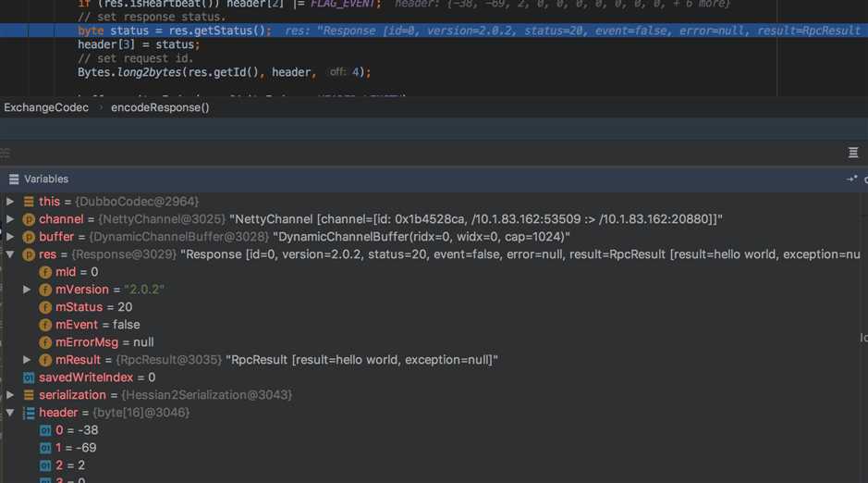Screen dimensions: 868x483
Task: Click the object icon beside 'this'
Action: coord(29,202)
